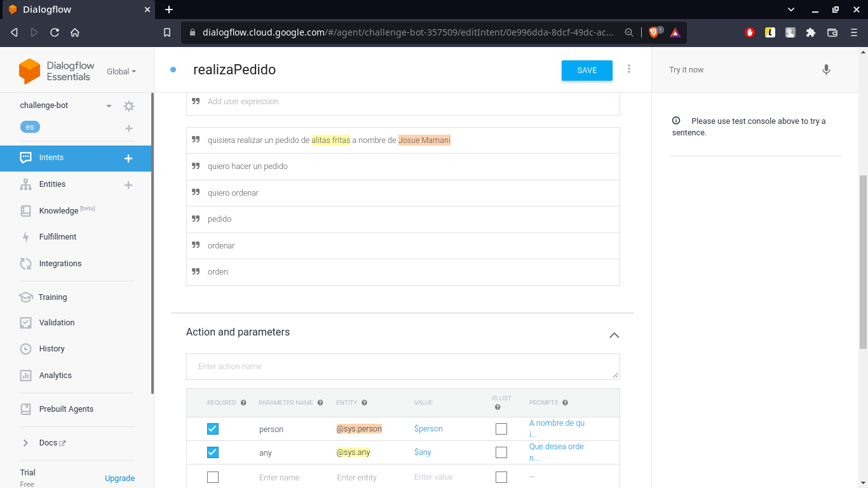Open the 'Que desea orde n...' prompt link
The height and width of the screenshot is (488, 868).
(557, 452)
